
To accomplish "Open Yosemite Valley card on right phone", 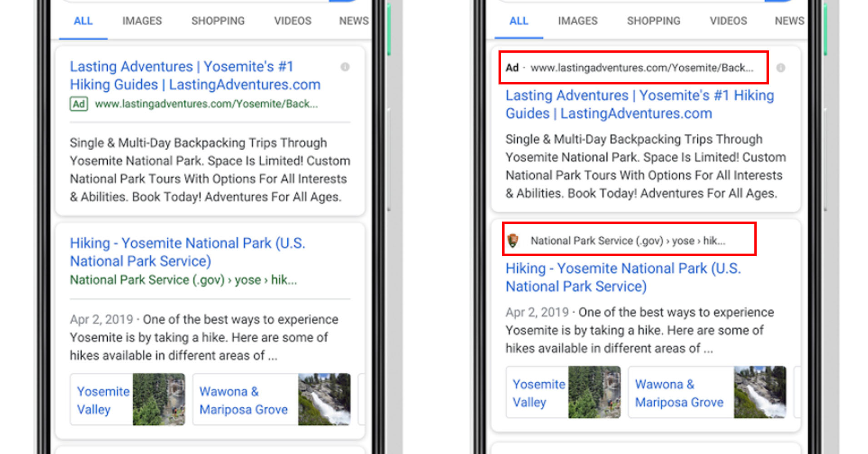I will tap(563, 392).
